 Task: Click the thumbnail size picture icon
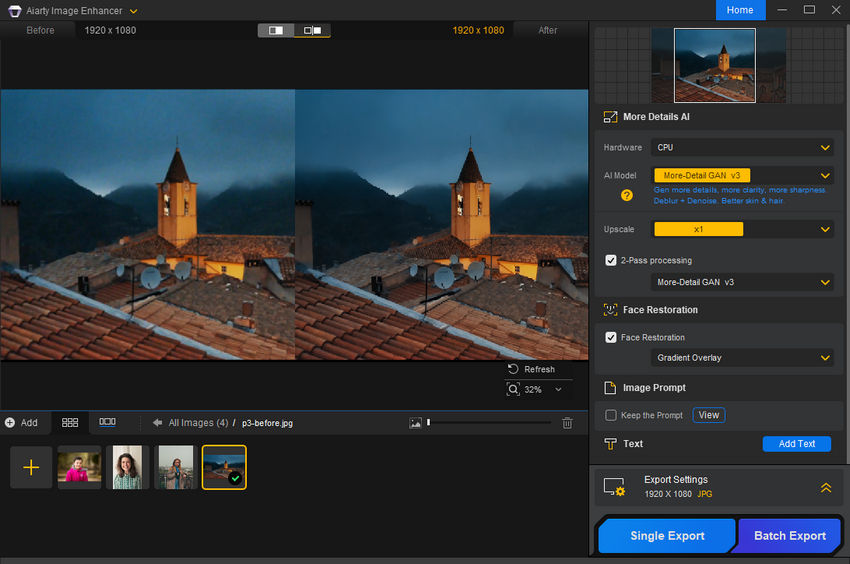(x=415, y=423)
